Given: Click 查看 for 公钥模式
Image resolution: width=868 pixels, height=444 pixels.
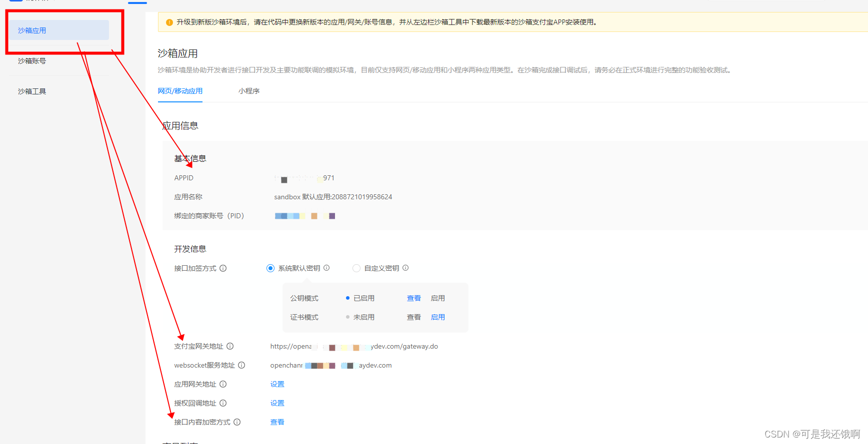Looking at the screenshot, I should tap(414, 298).
